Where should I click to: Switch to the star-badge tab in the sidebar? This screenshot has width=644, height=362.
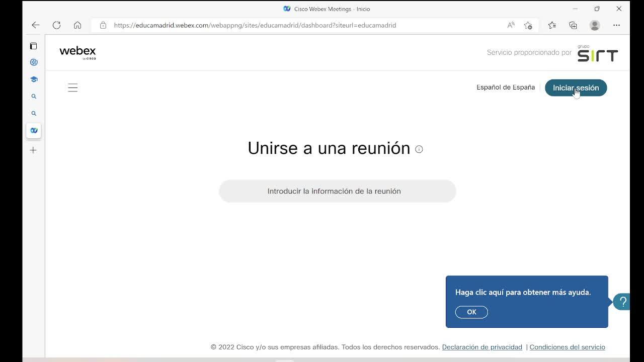click(34, 62)
